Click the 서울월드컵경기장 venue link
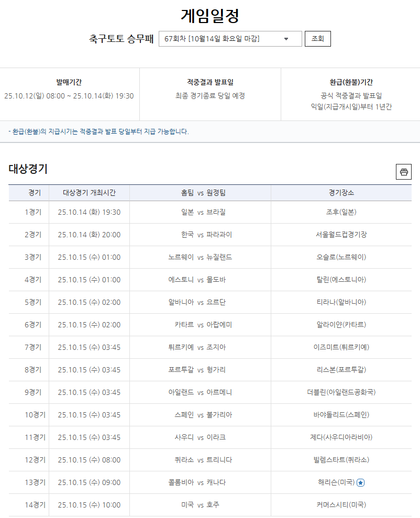The height and width of the screenshot is (518, 420). (340, 235)
